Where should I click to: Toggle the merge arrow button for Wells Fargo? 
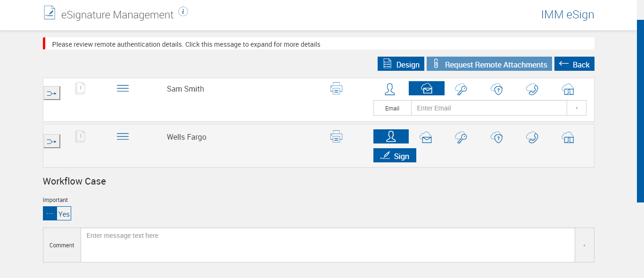[52, 141]
